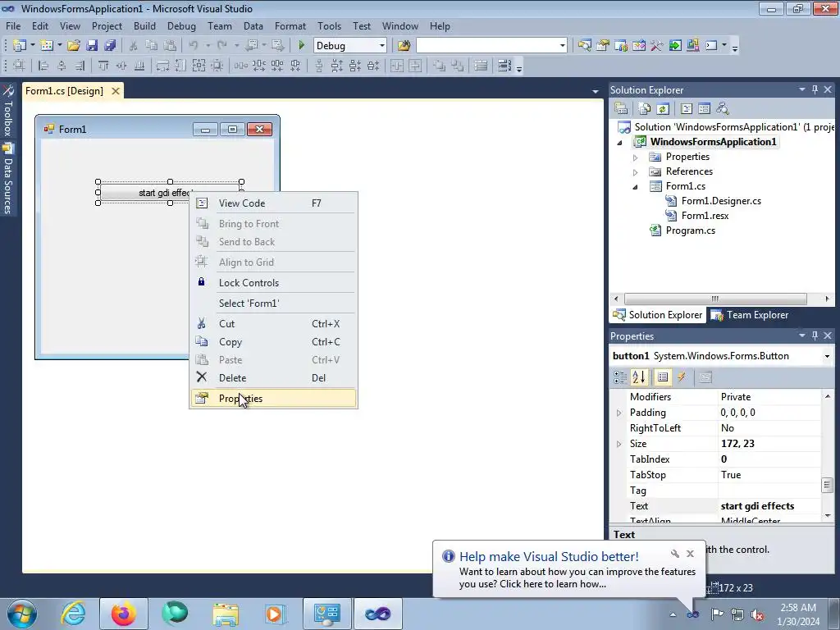Save the current file with floppy icon

92,46
